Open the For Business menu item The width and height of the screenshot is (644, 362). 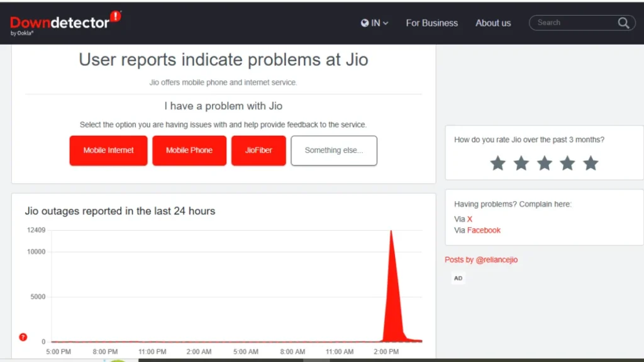coord(431,23)
